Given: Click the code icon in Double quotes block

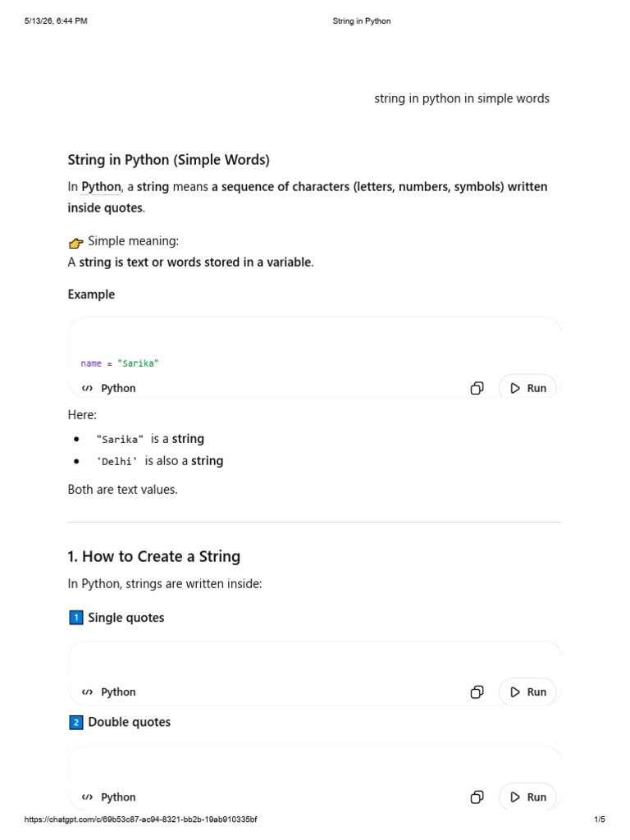Looking at the screenshot, I should click(x=87, y=797).
